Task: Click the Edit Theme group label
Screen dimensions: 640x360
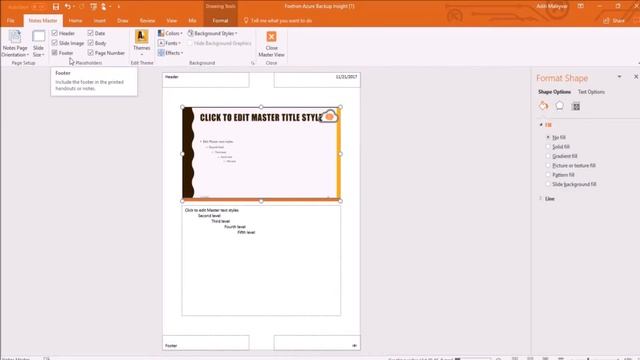Action: (x=142, y=63)
